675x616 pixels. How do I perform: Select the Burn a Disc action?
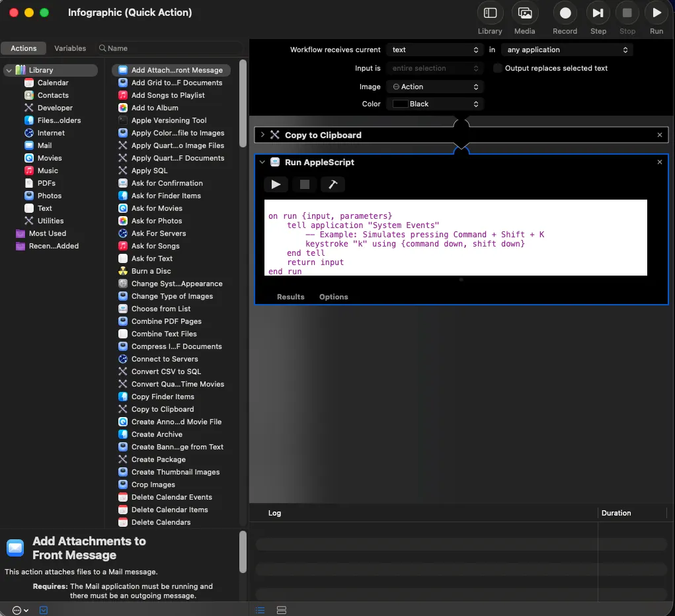point(151,271)
